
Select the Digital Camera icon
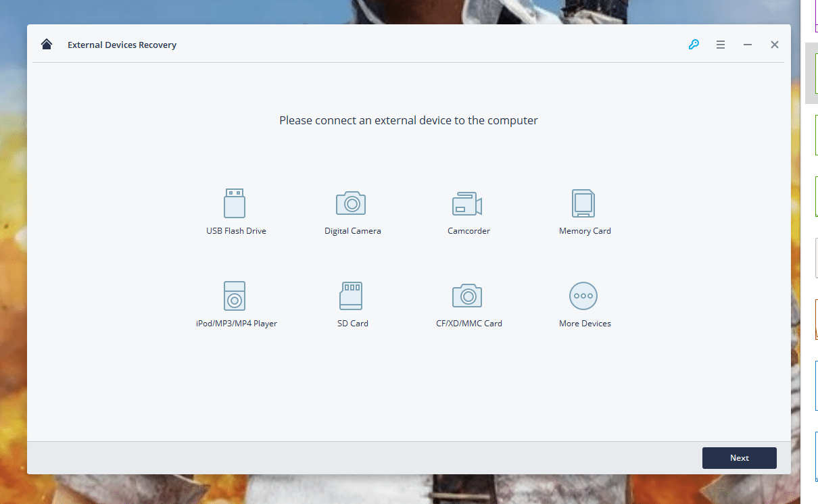tap(351, 203)
